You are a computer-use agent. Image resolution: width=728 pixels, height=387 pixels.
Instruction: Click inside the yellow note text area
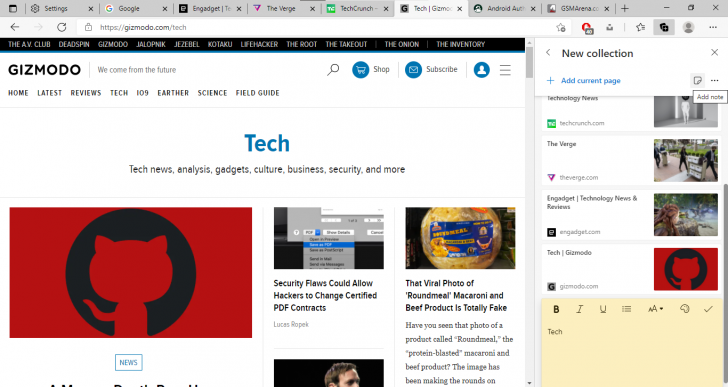(631, 355)
